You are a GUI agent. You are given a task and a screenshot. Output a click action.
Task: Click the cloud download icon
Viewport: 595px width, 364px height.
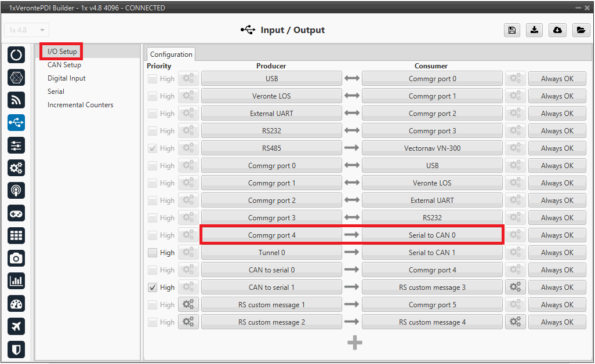point(557,31)
